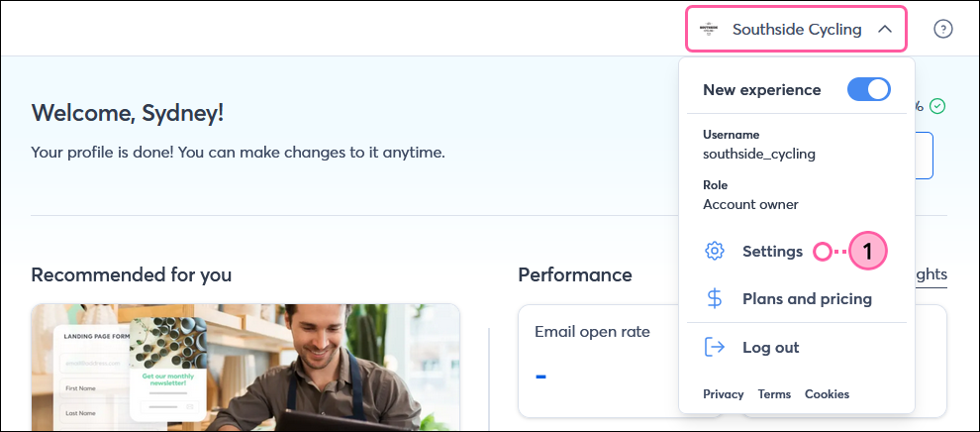Open the Cookies link
This screenshot has width=980, height=432.
click(827, 394)
